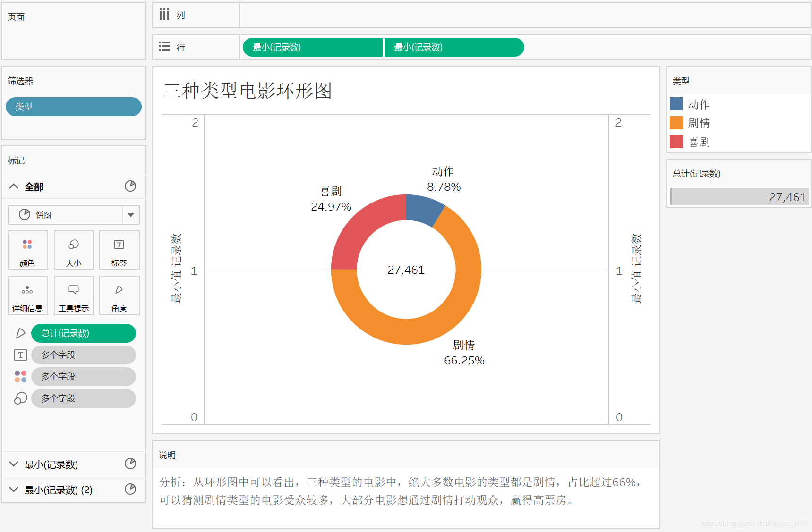This screenshot has height=532, width=812.
Task: Select the red 喜剧 legend swatch
Action: click(676, 142)
